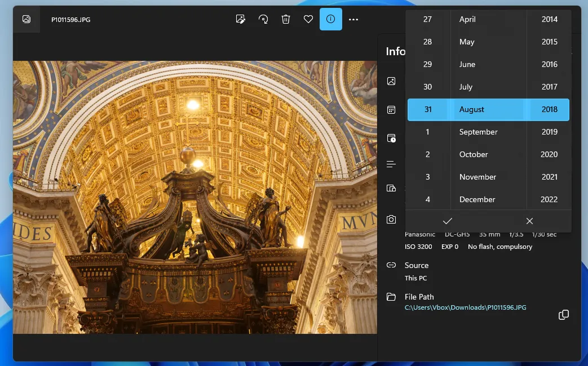588x366 pixels.
Task: Open the See more ellipsis menu
Action: coord(353,19)
